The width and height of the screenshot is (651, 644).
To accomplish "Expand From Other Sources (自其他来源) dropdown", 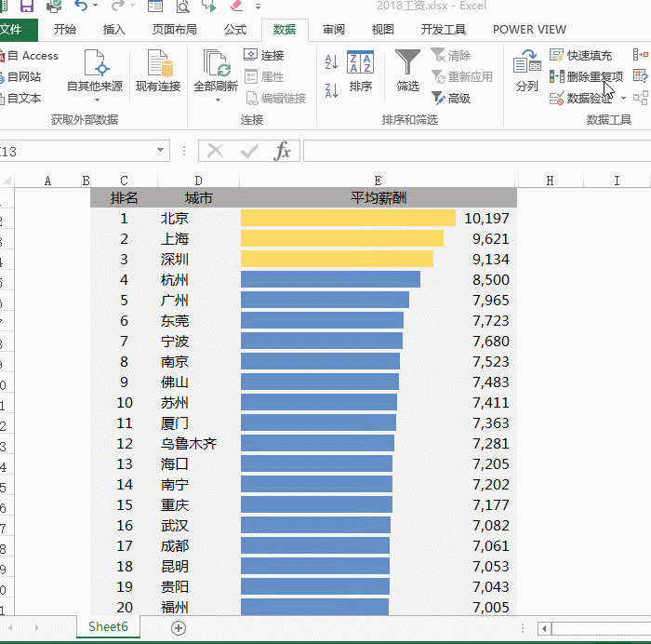I will [95, 99].
